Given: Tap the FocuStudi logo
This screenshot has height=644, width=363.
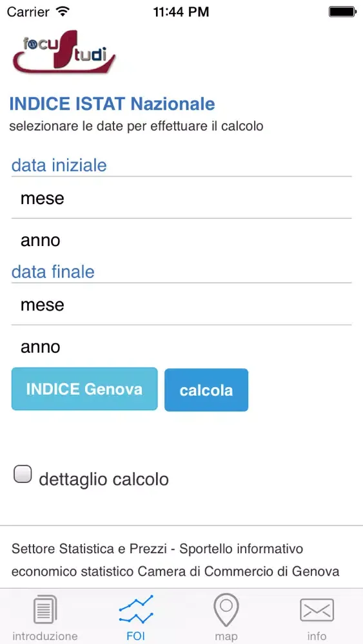Looking at the screenshot, I should 64,52.
